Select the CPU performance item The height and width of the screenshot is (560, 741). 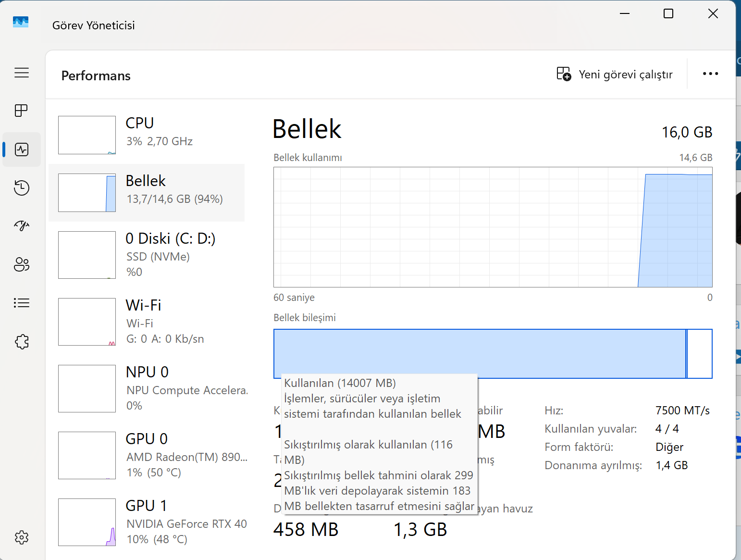(147, 135)
